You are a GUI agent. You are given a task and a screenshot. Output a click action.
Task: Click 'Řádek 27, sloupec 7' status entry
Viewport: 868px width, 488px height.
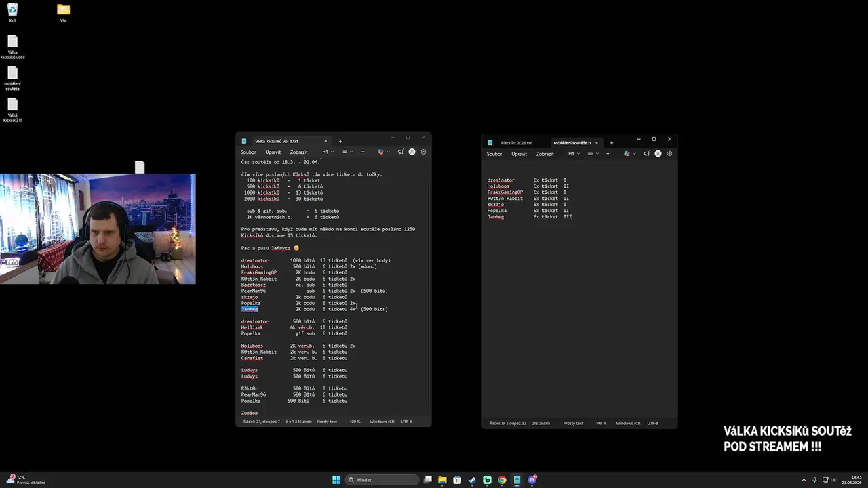coord(261,422)
